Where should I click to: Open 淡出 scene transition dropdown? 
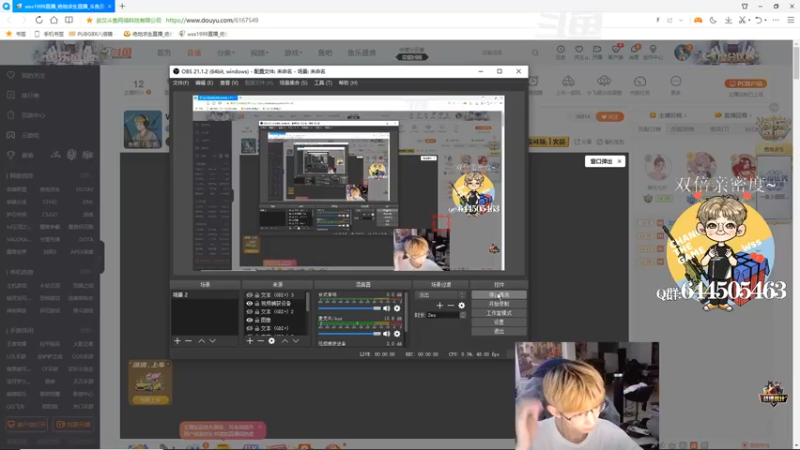[441, 295]
